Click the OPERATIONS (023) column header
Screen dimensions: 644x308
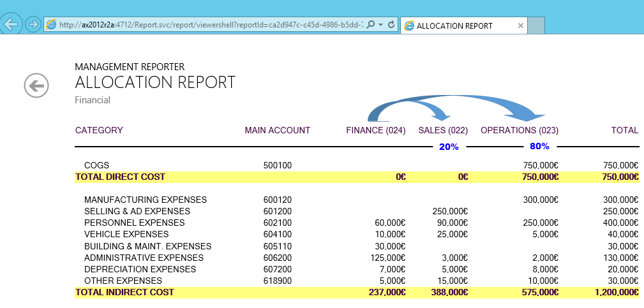tap(519, 130)
